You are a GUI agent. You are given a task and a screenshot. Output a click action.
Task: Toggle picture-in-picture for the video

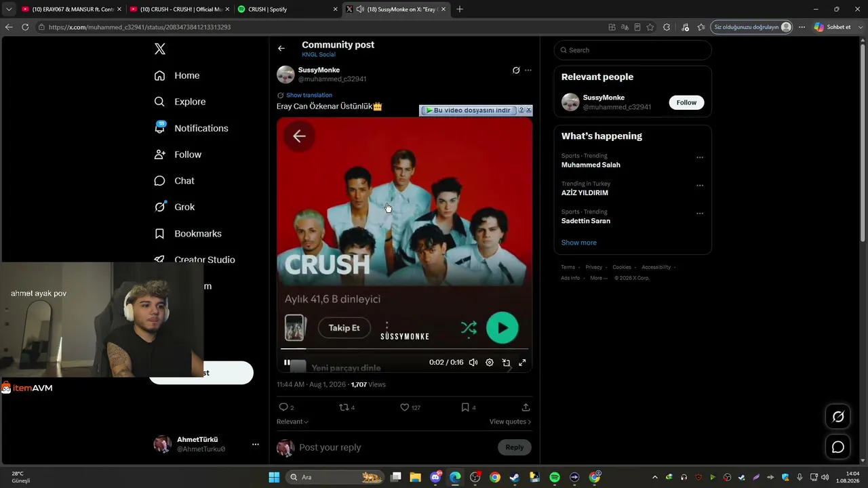coord(506,363)
